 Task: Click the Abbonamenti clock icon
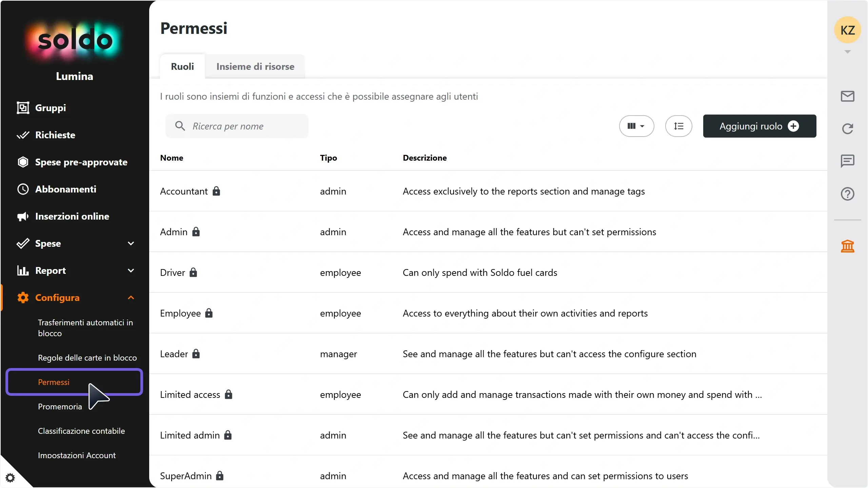coord(23,189)
